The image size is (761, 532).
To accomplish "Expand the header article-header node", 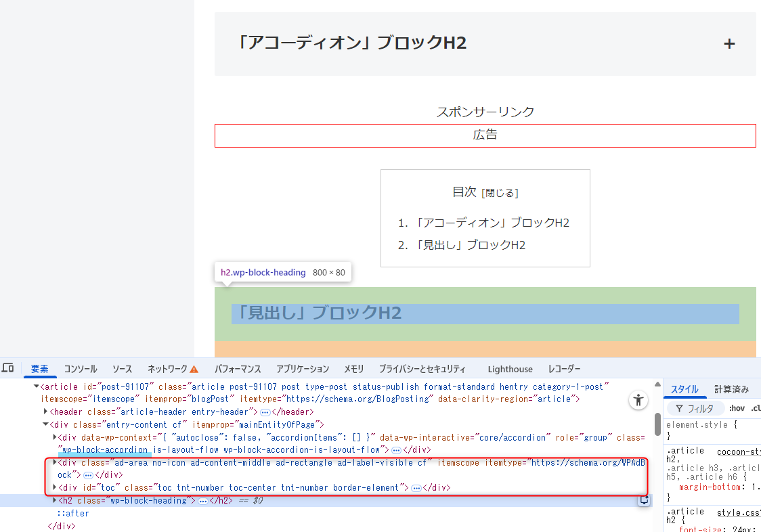I will (x=46, y=412).
